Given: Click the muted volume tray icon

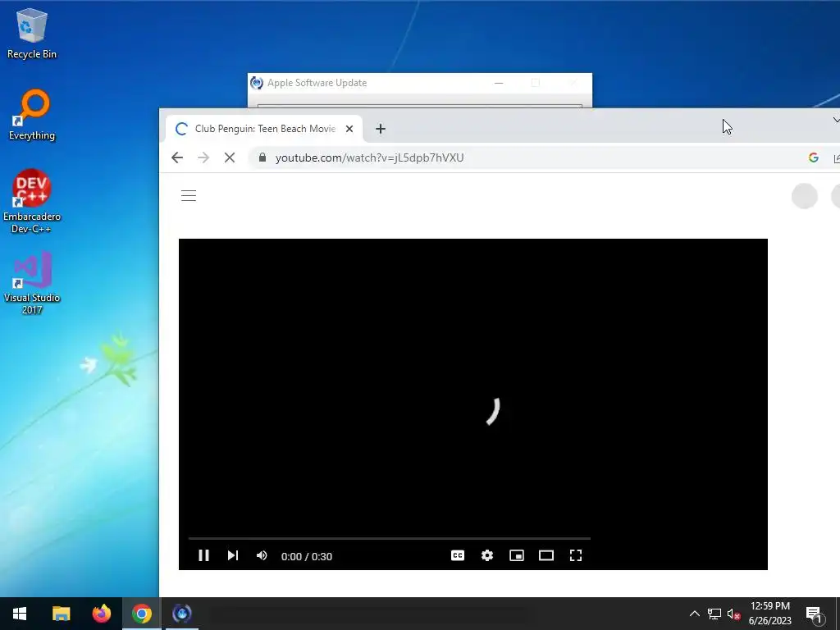Looking at the screenshot, I should click(x=734, y=614).
